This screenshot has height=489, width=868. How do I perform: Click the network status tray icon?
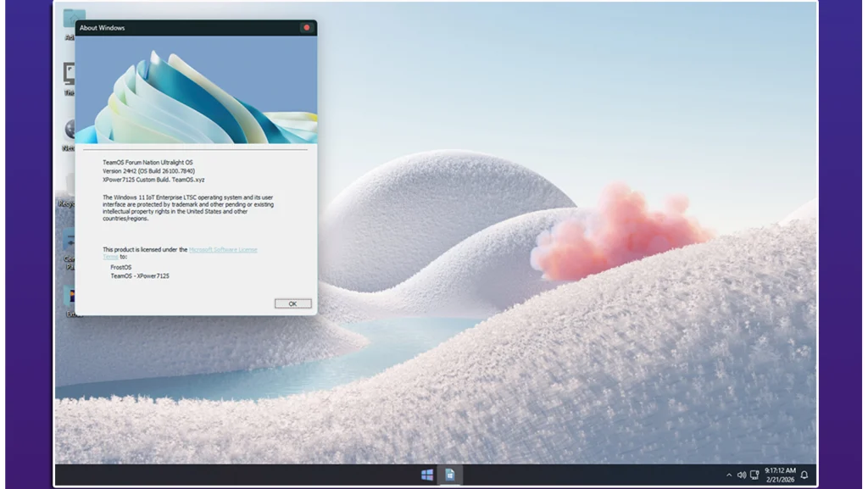754,475
